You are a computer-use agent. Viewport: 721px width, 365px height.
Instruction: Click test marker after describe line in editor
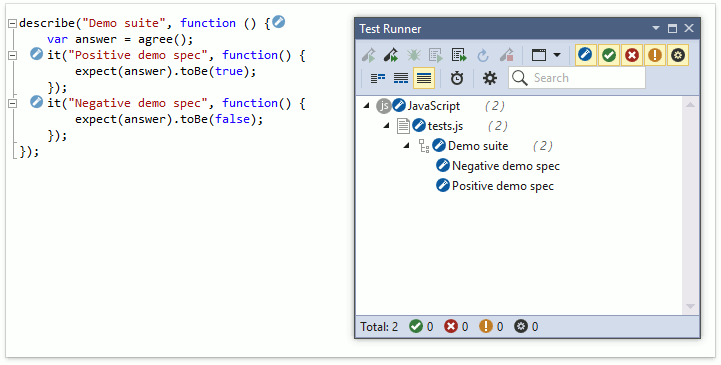279,22
